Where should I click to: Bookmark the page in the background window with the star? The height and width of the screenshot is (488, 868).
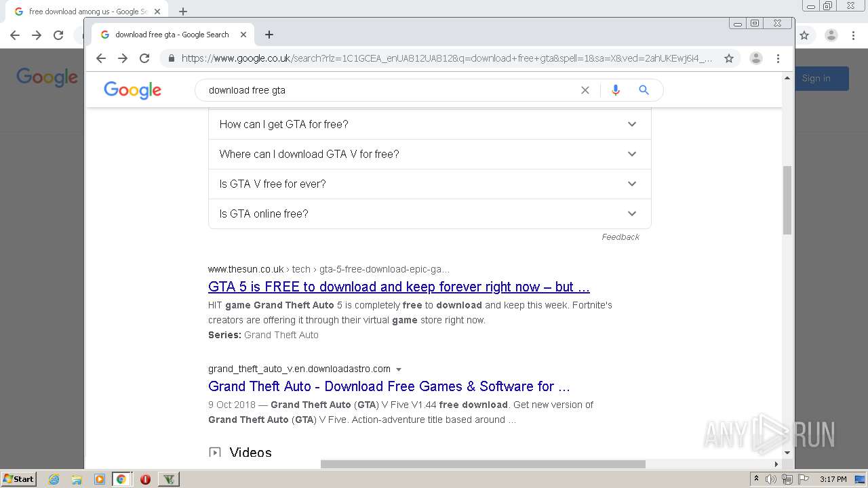click(804, 35)
